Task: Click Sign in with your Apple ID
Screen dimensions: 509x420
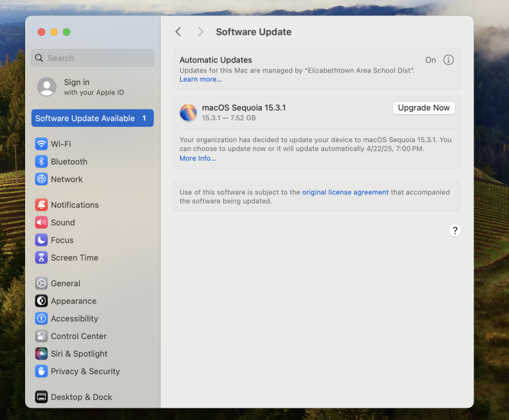Action: point(93,87)
